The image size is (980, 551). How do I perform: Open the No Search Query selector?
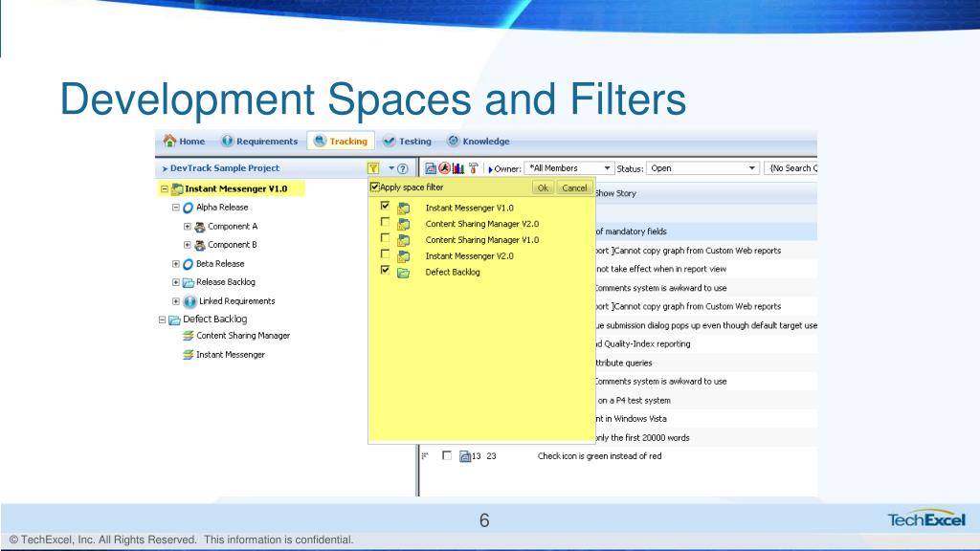click(791, 168)
